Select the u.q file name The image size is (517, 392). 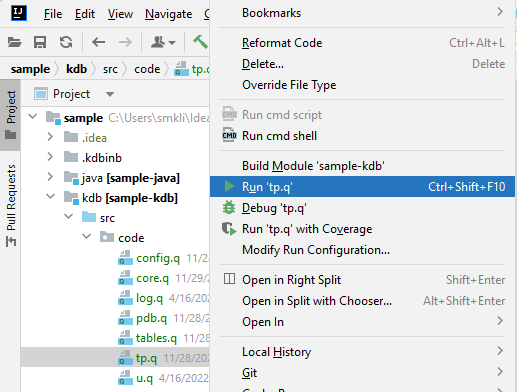[144, 378]
